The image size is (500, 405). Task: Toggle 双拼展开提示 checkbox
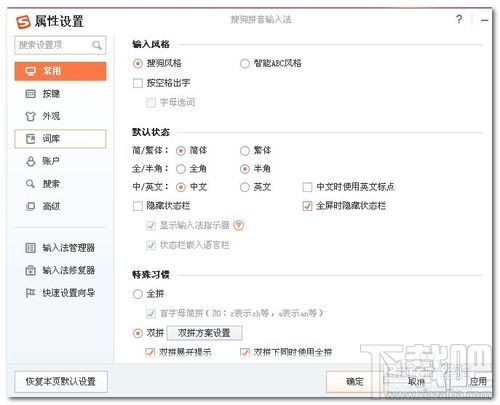point(150,352)
